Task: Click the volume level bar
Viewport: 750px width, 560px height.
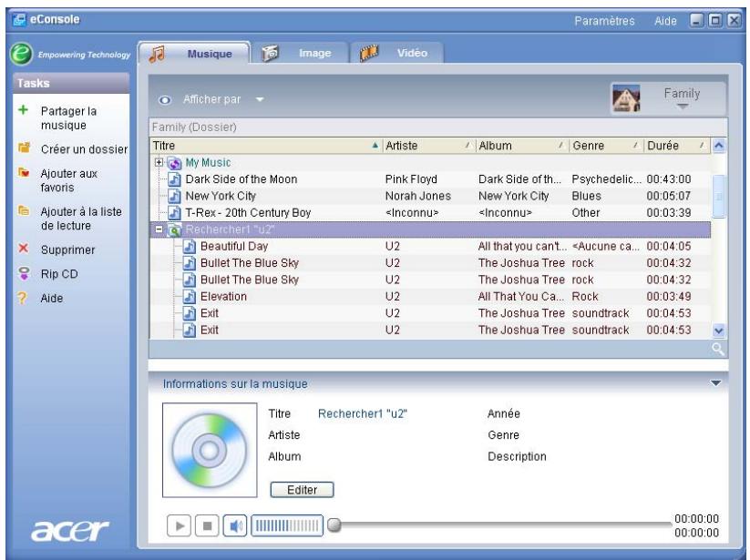Action: click(x=287, y=526)
